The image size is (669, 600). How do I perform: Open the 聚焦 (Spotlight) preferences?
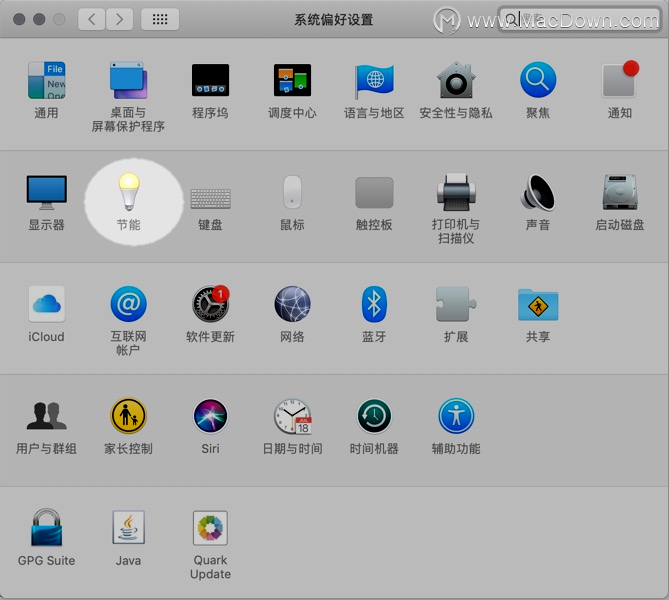[538, 80]
